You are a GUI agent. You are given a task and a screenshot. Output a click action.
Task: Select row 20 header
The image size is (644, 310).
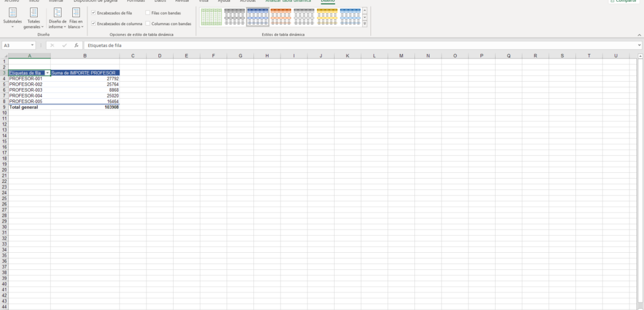click(x=4, y=170)
